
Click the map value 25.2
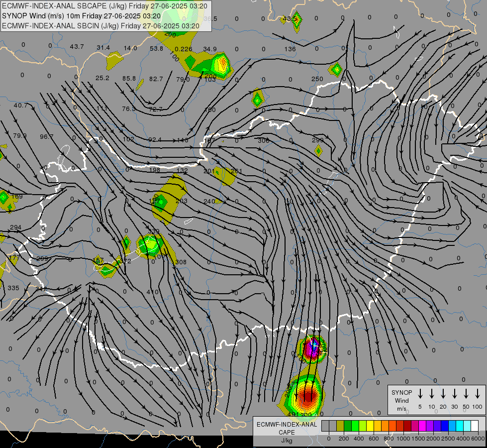(102, 78)
